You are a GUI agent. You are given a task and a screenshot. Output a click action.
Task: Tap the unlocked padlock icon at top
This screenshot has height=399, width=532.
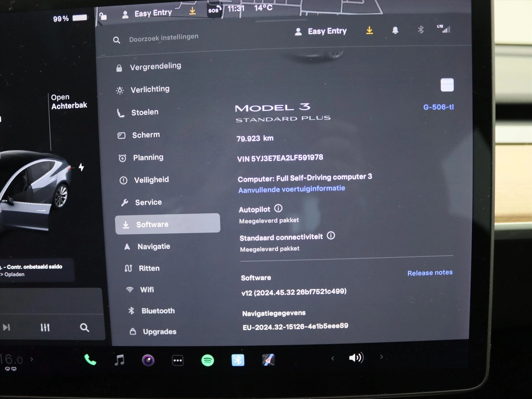[x=103, y=16]
